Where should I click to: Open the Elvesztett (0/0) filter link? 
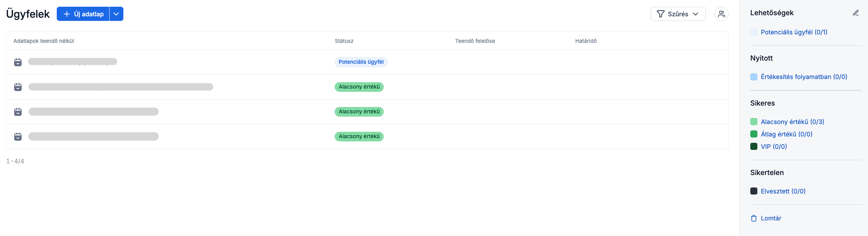point(783,191)
